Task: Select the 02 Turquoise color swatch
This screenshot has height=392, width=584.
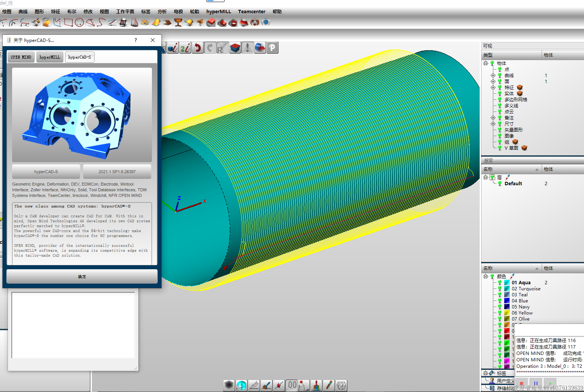Action: (507, 289)
